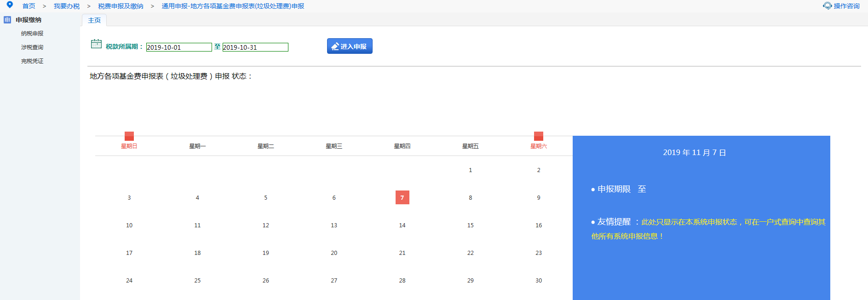The image size is (868, 300).
Task: Click the 星期一 column header
Action: [x=197, y=146]
